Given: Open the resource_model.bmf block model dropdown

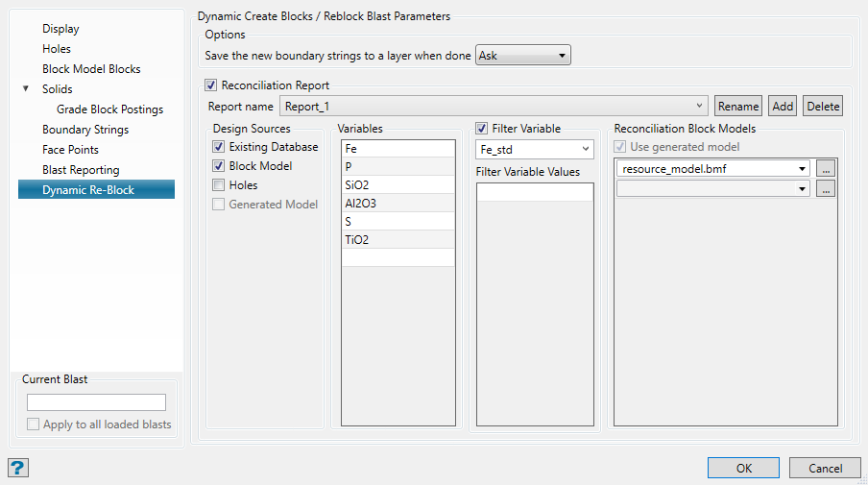Looking at the screenshot, I should point(801,168).
